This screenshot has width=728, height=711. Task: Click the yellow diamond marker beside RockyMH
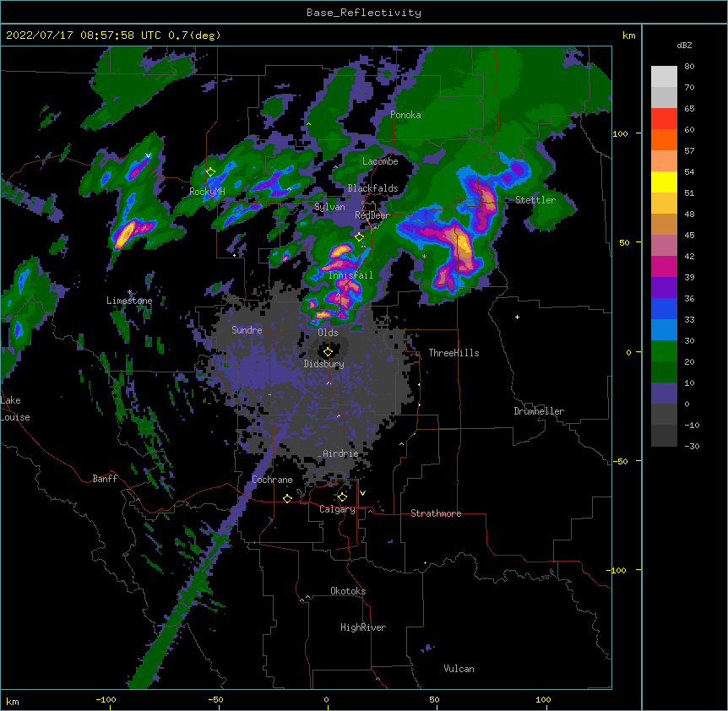(x=210, y=172)
